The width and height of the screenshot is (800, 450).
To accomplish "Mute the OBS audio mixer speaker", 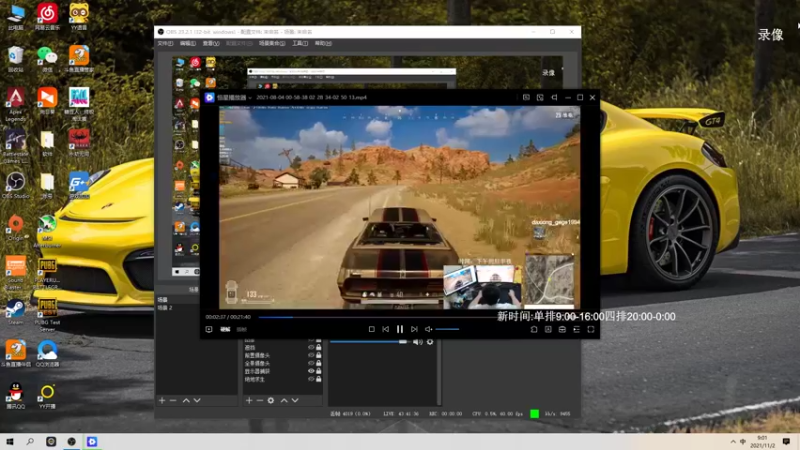I will click(417, 342).
